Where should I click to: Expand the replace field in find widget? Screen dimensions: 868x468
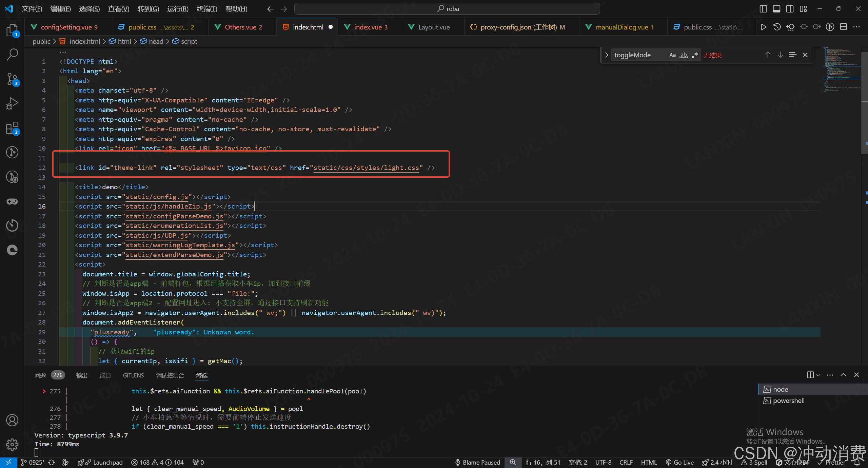[x=607, y=55]
